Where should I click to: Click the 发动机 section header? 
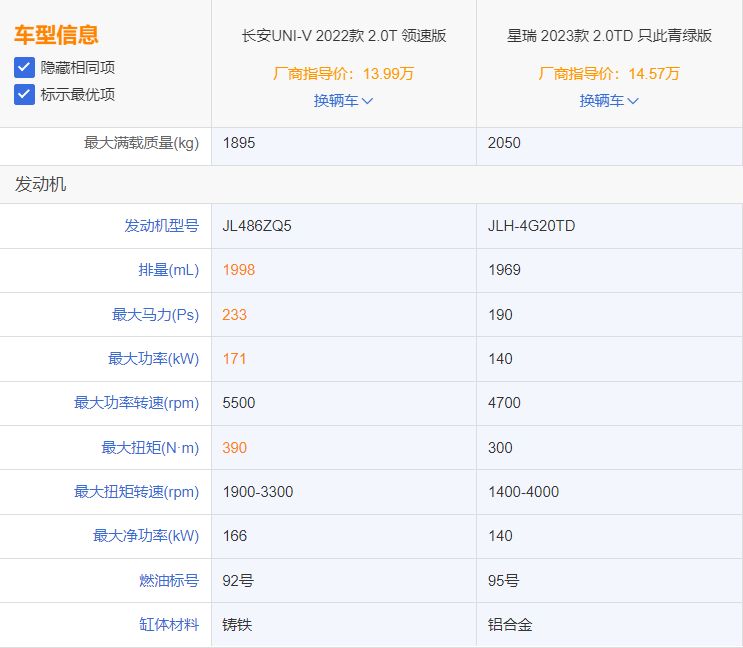point(40,184)
